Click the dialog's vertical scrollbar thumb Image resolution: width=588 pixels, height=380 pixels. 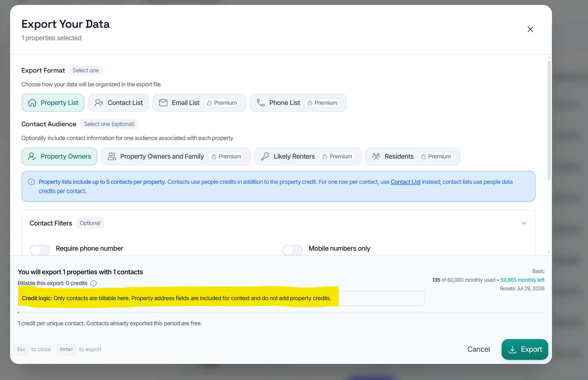(x=549, y=120)
